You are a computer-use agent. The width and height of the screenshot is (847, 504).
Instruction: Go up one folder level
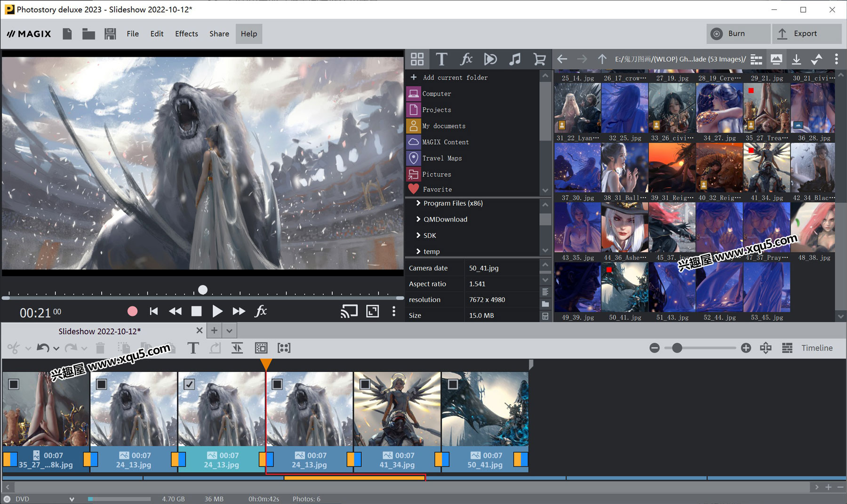tap(602, 59)
